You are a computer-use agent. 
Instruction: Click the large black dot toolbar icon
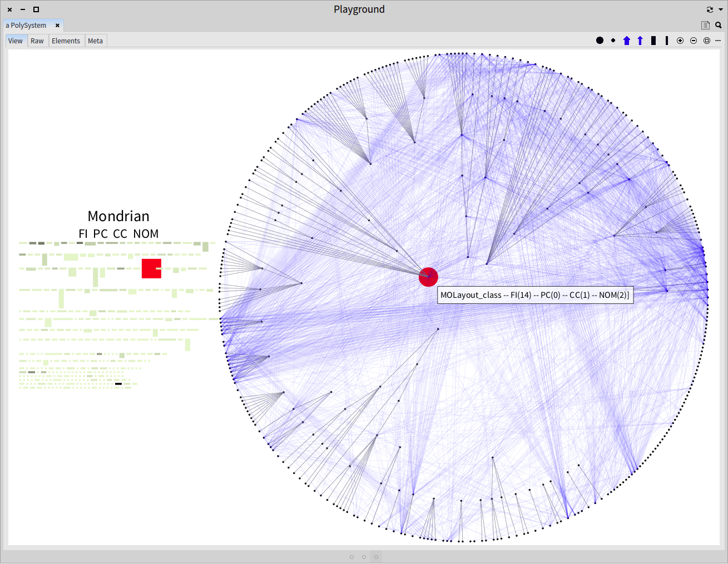(x=600, y=41)
